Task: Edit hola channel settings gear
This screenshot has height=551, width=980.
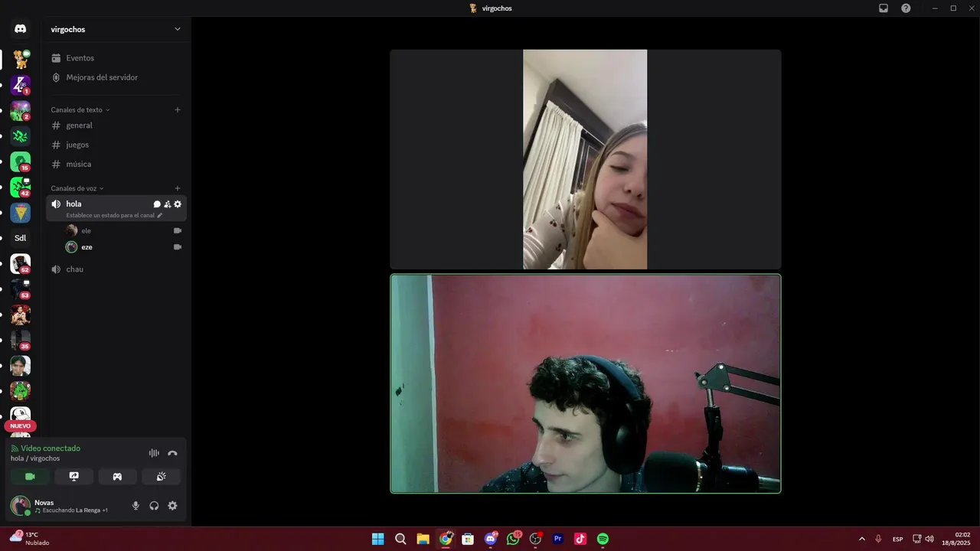Action: pos(178,204)
